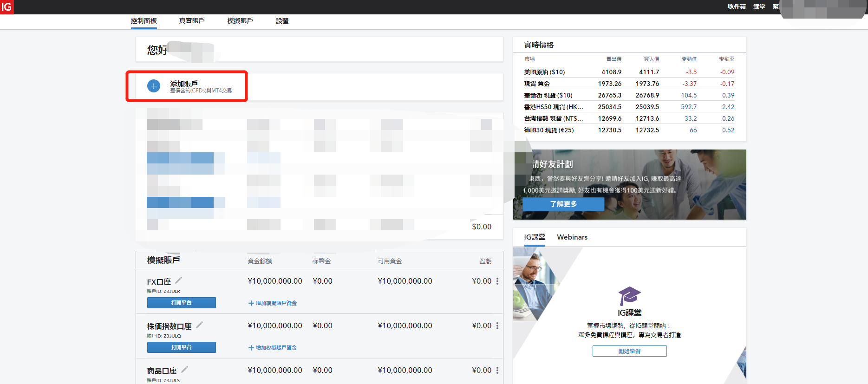Select the 台灣指數 現貨 market row
Screen dimensions: 868x384
[629, 118]
